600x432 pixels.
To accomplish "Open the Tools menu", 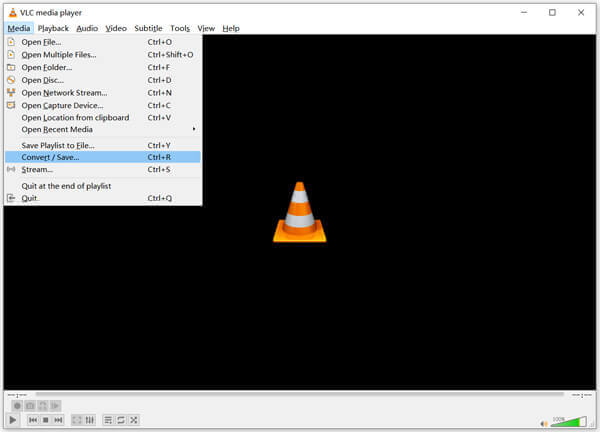I will click(x=180, y=28).
